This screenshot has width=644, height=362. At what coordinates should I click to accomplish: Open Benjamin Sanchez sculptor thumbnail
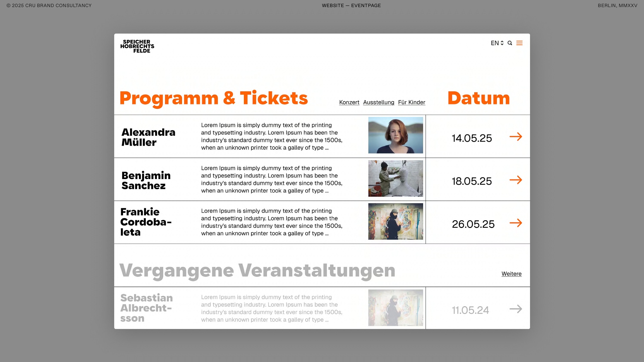[395, 178]
